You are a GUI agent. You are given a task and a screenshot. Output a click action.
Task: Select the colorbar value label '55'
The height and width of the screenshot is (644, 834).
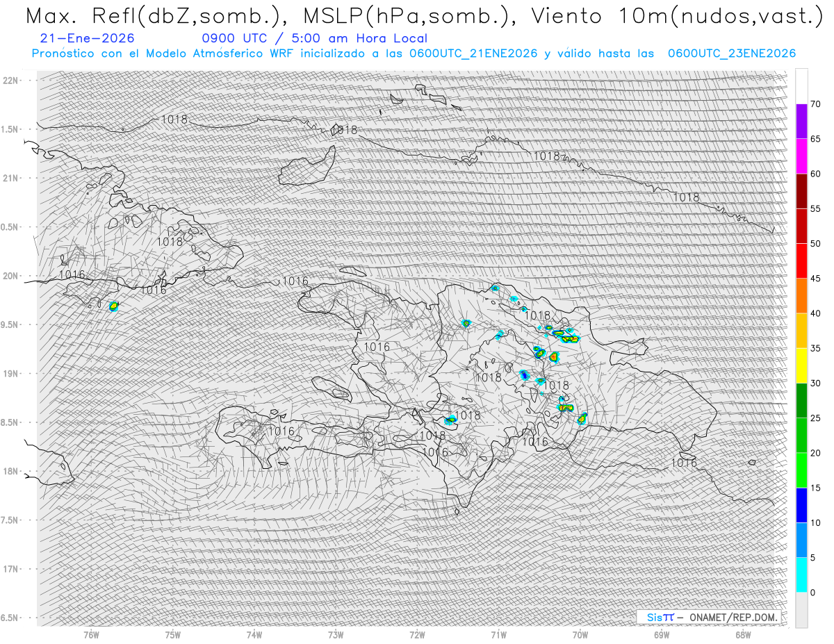click(x=815, y=208)
